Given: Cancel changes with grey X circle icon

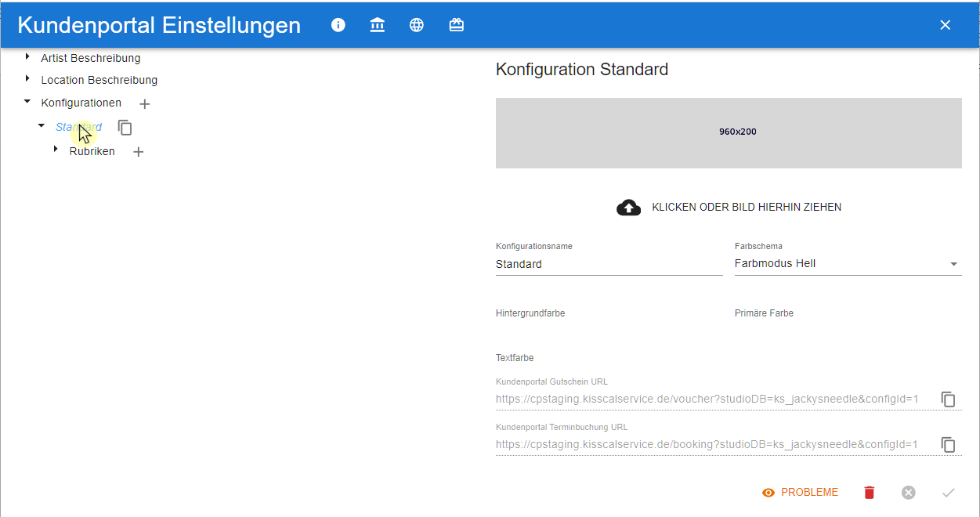Looking at the screenshot, I should click(909, 493).
